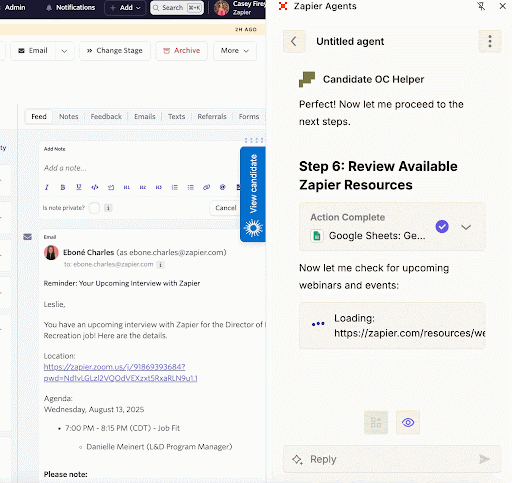Click the info icon beside recipient email
The image size is (512, 483).
coord(160,265)
